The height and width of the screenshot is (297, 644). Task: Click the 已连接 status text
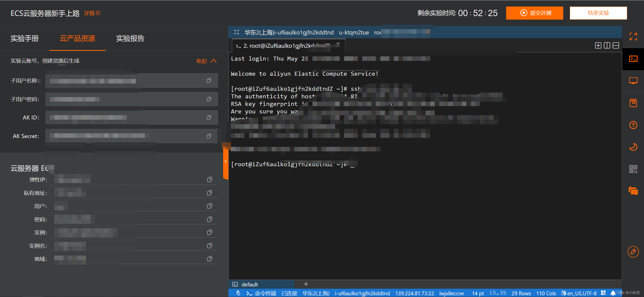pyautogui.click(x=289, y=293)
